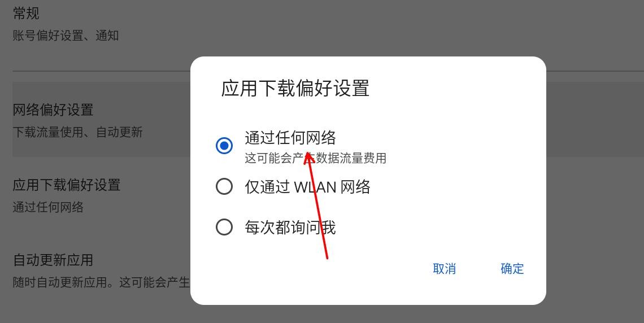The image size is (644, 323).
Task: Tap the 通过任何网络 option label in the dialog
Action: click(290, 138)
